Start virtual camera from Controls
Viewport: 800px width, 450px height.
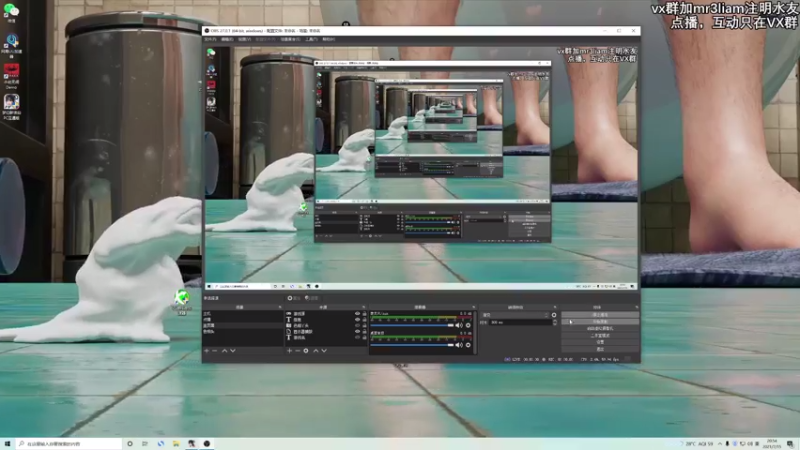(x=600, y=329)
